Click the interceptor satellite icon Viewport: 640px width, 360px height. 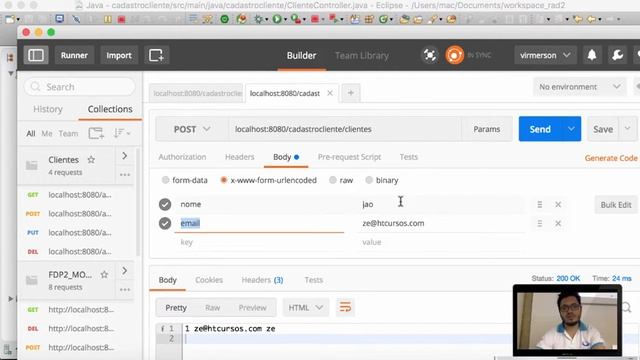click(429, 55)
